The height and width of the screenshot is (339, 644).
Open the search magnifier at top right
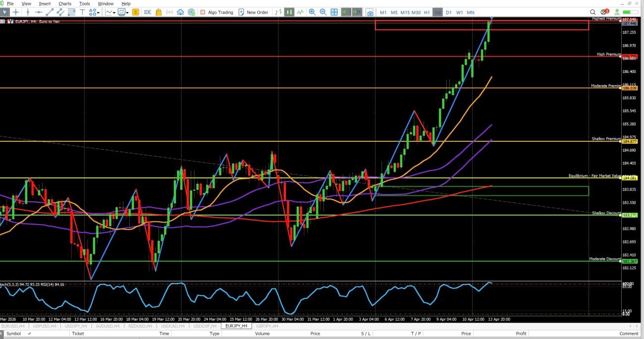click(x=593, y=12)
